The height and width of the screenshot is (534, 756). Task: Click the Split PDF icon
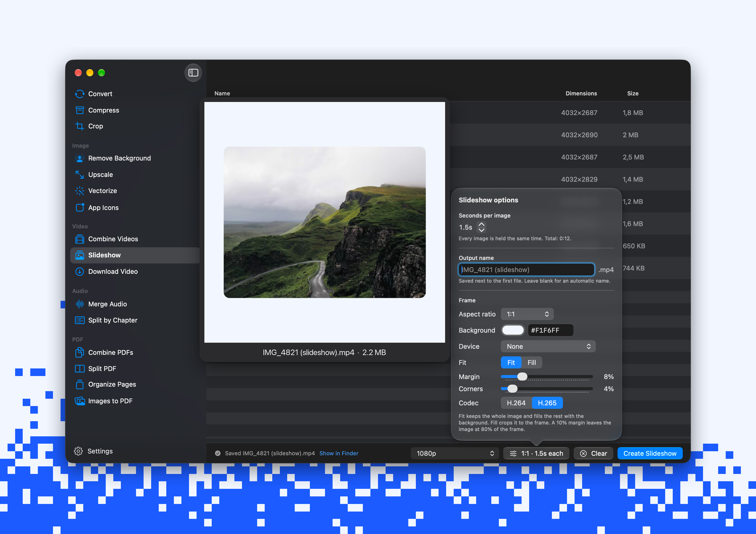[80, 368]
